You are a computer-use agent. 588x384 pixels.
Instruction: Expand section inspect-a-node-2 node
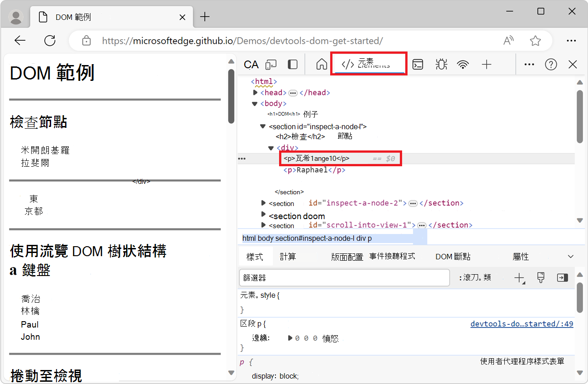pos(264,203)
